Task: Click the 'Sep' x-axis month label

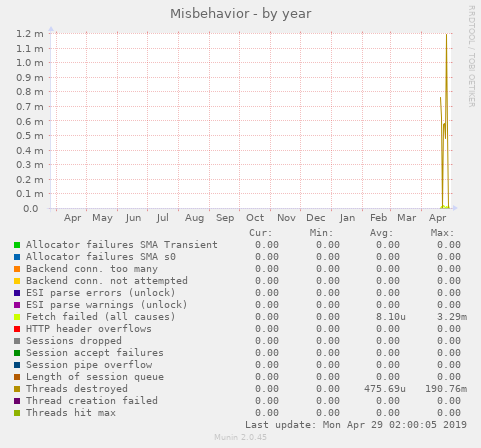Action: coord(225,218)
